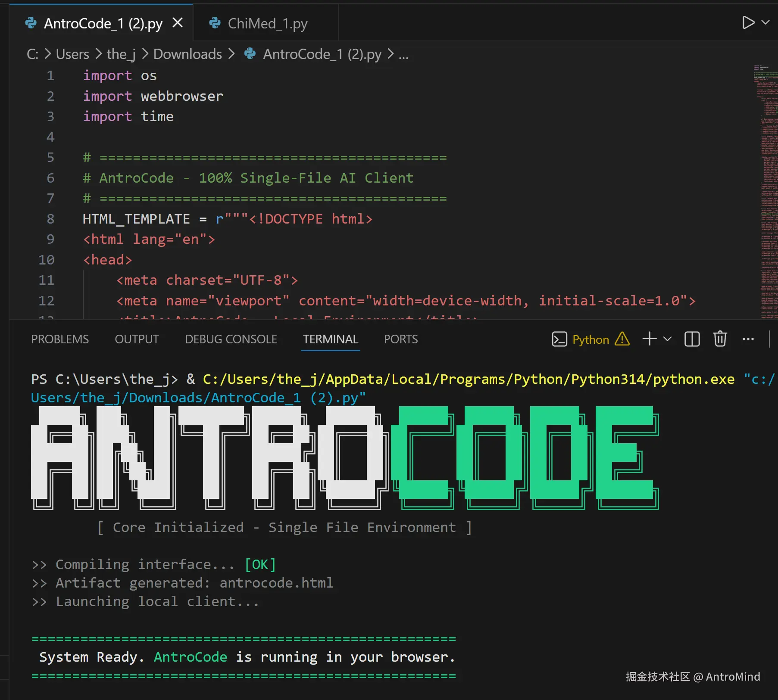Open the PORTS panel
778x700 pixels.
pyautogui.click(x=400, y=339)
